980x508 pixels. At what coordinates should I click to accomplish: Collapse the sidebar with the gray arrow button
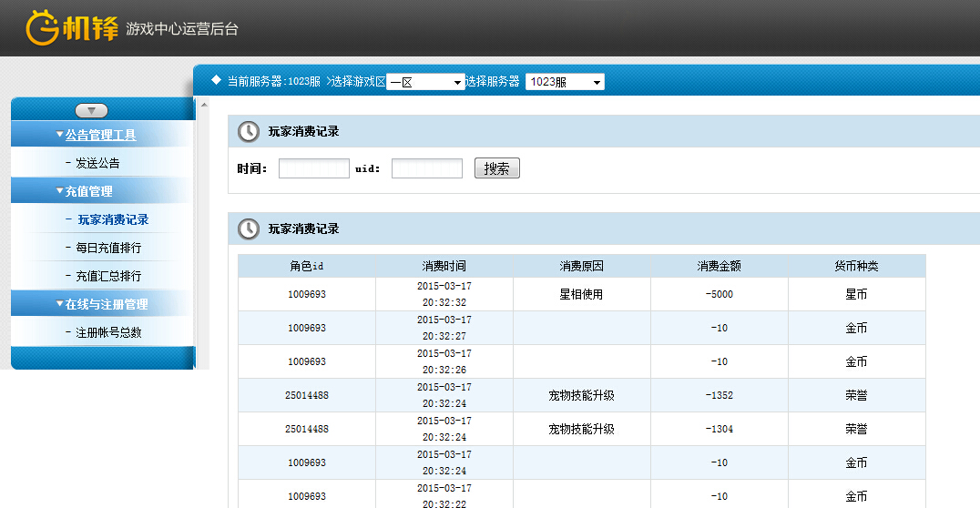[x=91, y=110]
